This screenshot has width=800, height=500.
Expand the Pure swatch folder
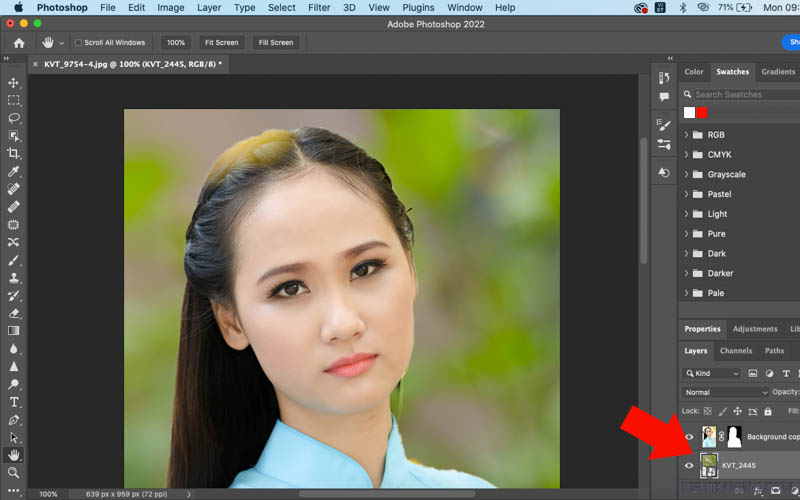(x=686, y=234)
